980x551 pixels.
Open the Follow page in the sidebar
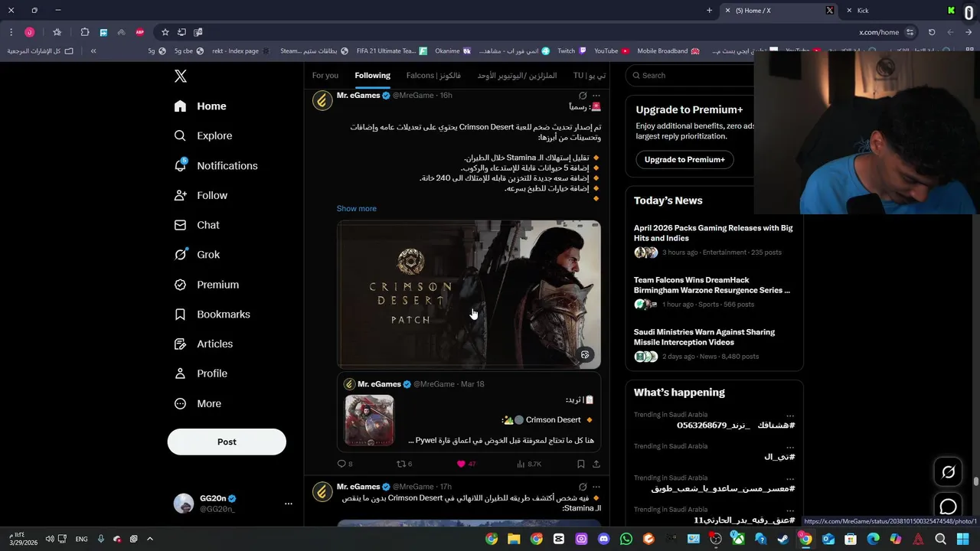point(201,195)
